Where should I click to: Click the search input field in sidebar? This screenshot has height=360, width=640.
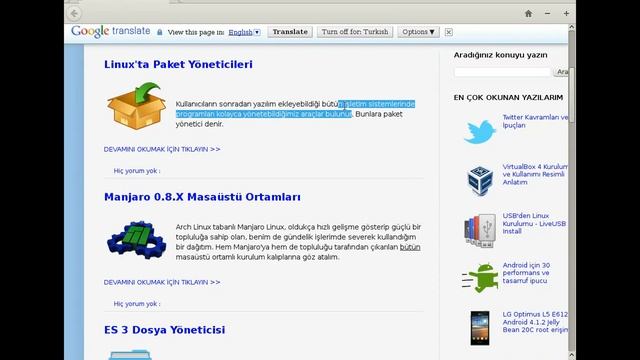(x=502, y=72)
